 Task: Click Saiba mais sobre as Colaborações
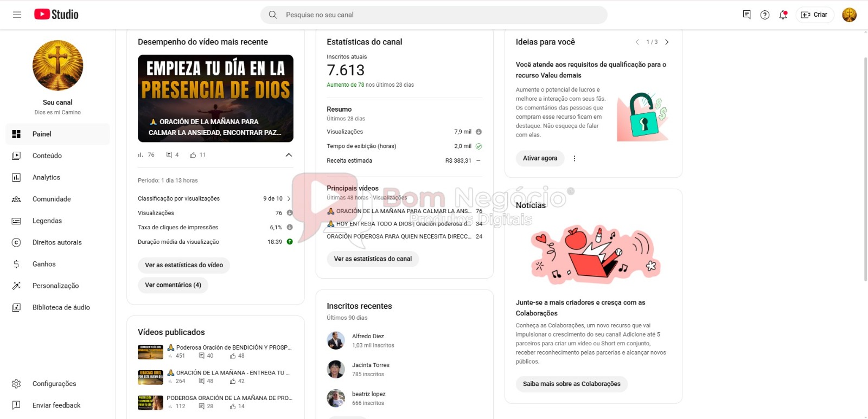(571, 384)
